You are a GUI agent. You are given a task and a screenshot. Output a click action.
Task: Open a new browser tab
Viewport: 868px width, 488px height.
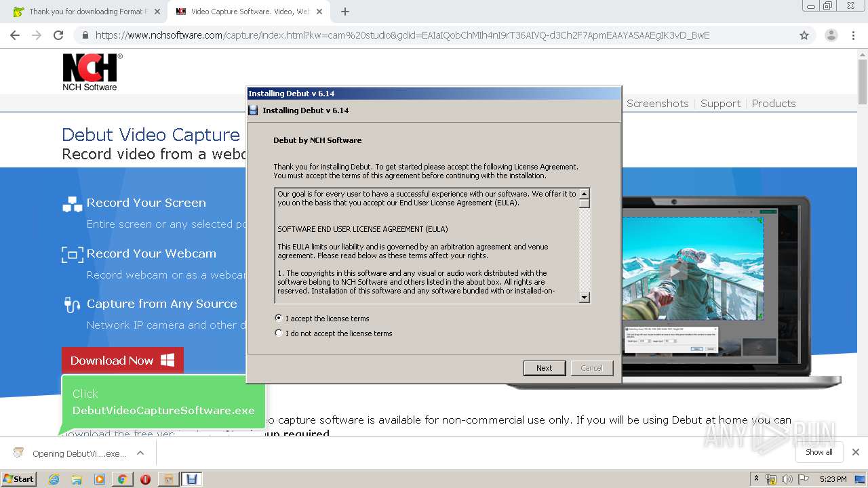(x=345, y=12)
